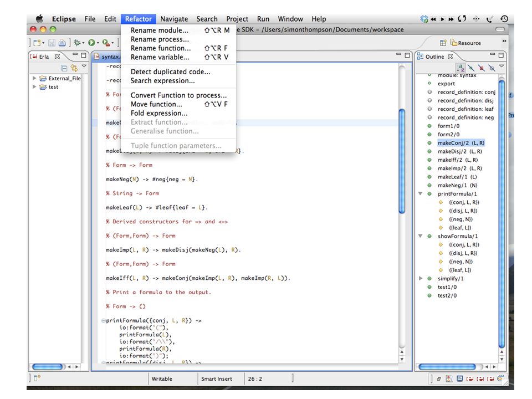Open the Outline view menu triangle
The image size is (532, 399).
point(502,66)
